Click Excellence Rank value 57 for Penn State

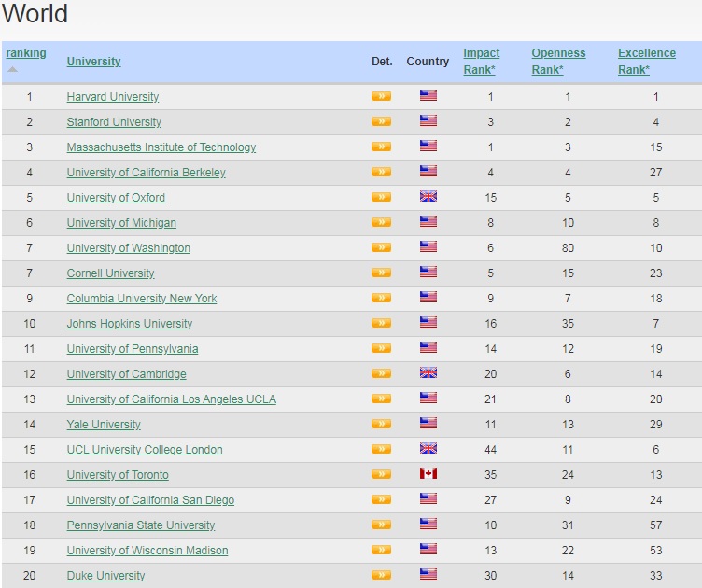(656, 525)
